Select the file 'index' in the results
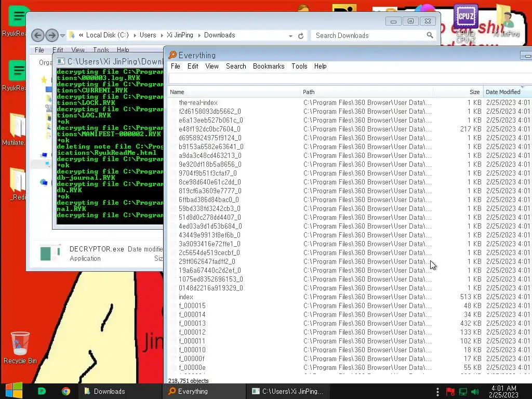Screen dimensions: 532x399 (x=186, y=297)
